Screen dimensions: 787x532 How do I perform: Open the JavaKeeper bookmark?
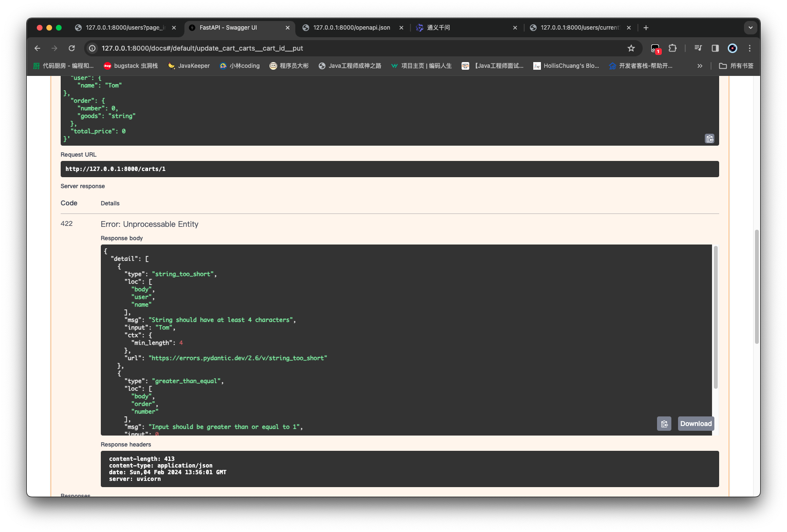(189, 66)
